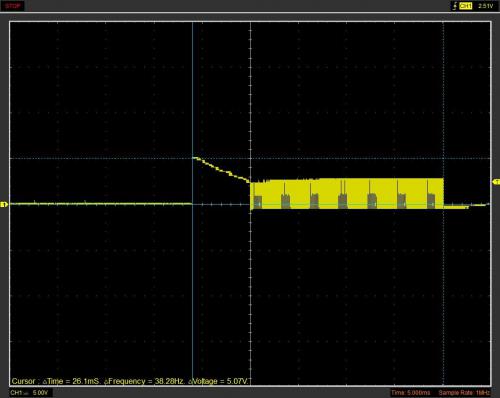Viewport: 500px width, 398px height.
Task: Click the channel 1 ground marker on left edge
Action: tap(4, 204)
